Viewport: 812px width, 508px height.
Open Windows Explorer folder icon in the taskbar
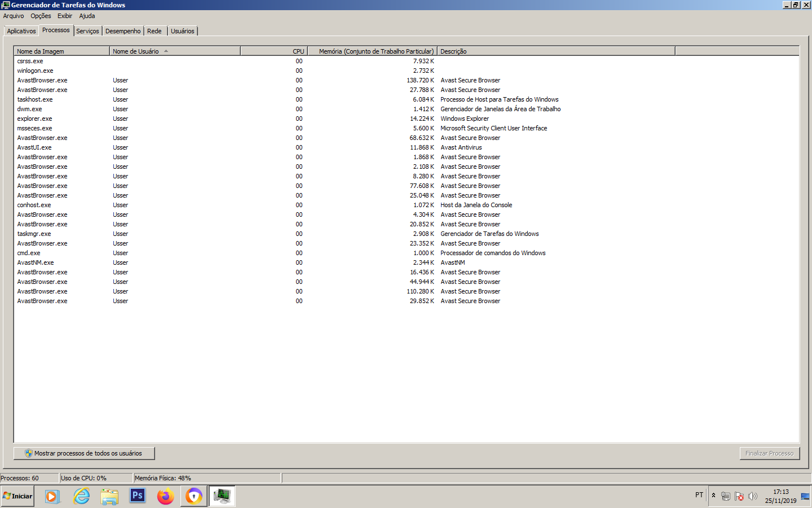(x=109, y=496)
